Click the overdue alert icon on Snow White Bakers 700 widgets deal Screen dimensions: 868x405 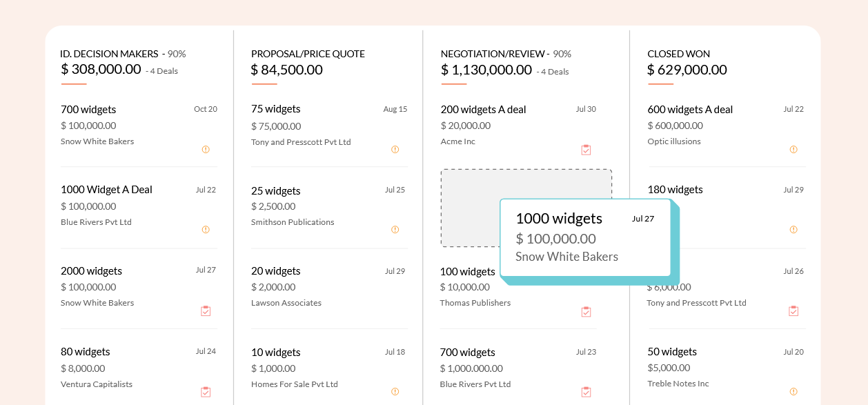[x=206, y=149]
